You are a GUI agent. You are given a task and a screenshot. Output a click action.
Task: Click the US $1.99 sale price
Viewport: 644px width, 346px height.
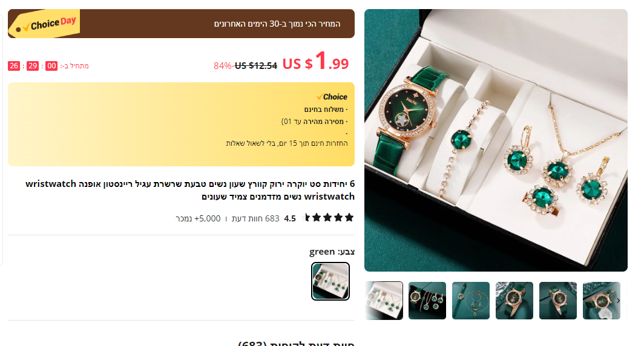point(315,62)
